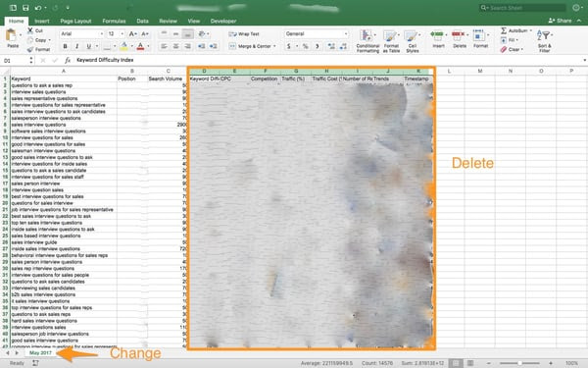Viewport: 588px width, 368px height.
Task: Open the borders dropdown arrow
Action: 115,46
